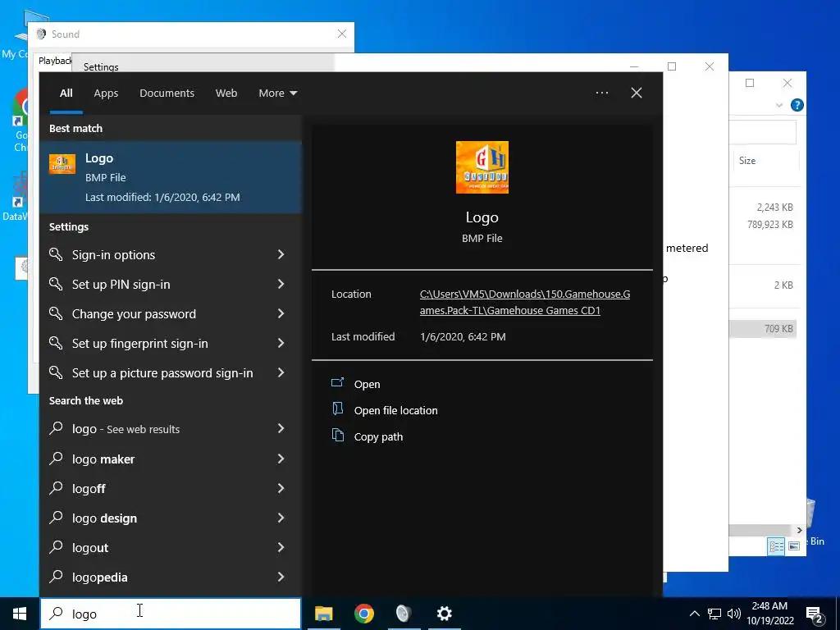This screenshot has height=630, width=840.
Task: Click Copy path action
Action: point(378,436)
